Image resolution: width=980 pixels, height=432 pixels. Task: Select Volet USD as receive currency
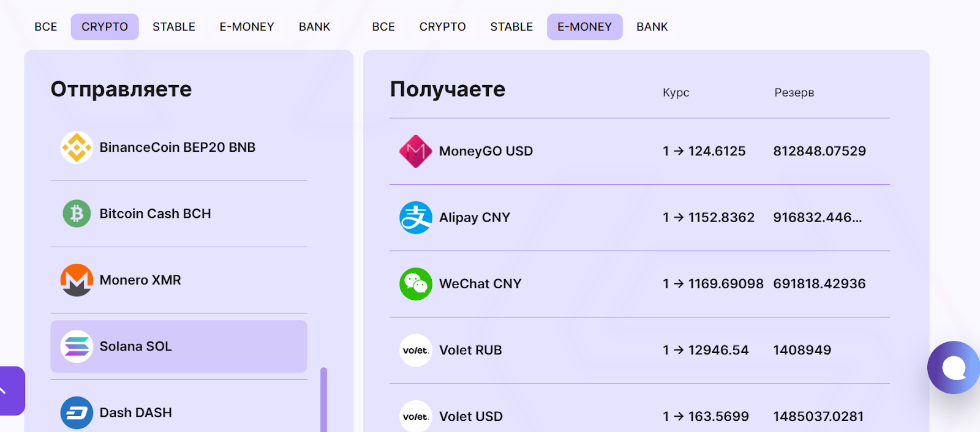click(471, 417)
